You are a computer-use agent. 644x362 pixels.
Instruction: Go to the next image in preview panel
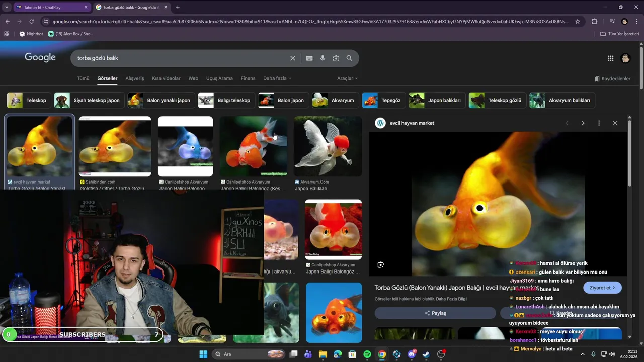click(x=583, y=123)
